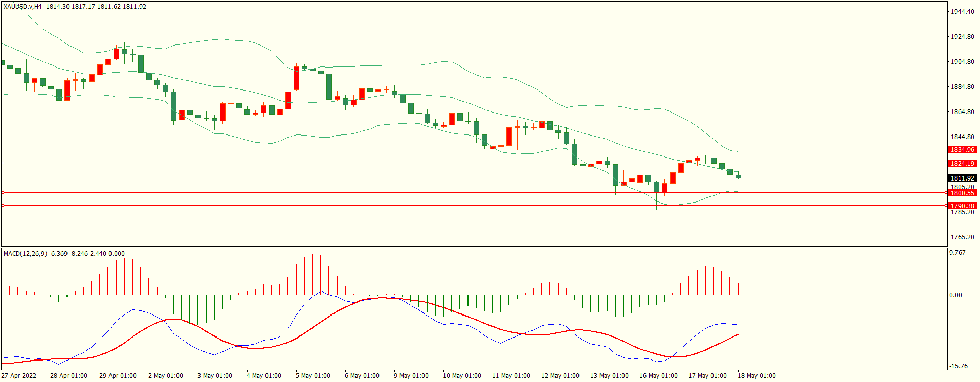Select the red 1824.19 price label
Image resolution: width=980 pixels, height=382 pixels.
coord(962,163)
